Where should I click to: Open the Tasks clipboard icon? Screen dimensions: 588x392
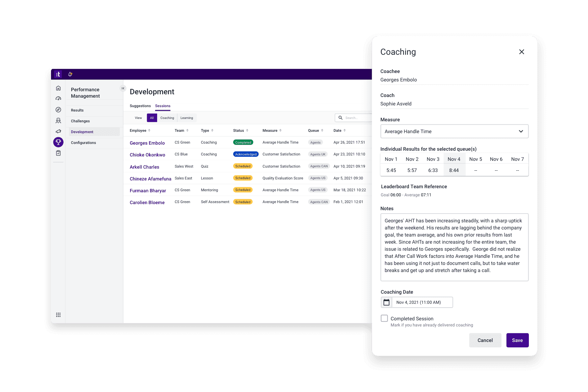click(58, 153)
